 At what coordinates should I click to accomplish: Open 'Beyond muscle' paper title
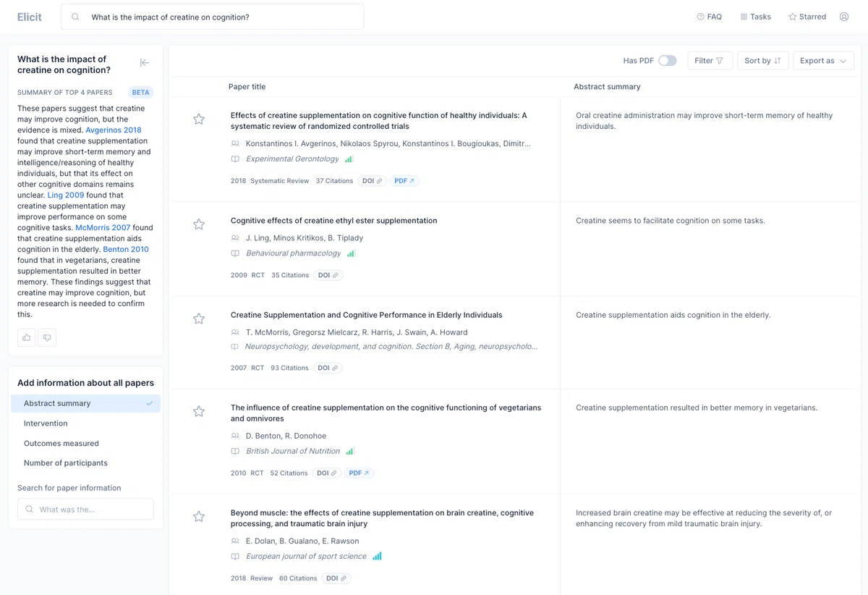[382, 518]
